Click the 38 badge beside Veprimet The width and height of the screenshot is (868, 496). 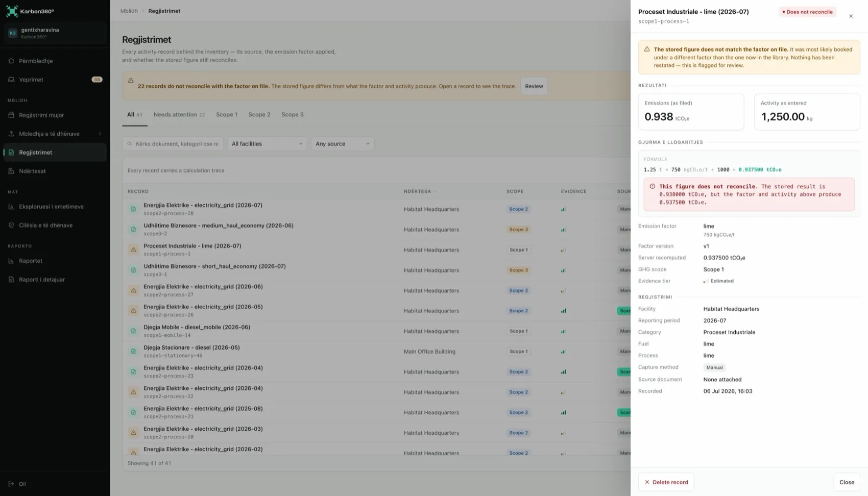pos(97,80)
